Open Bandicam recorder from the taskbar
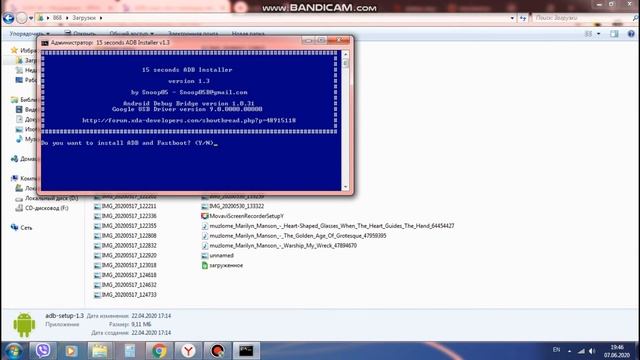 217,351
